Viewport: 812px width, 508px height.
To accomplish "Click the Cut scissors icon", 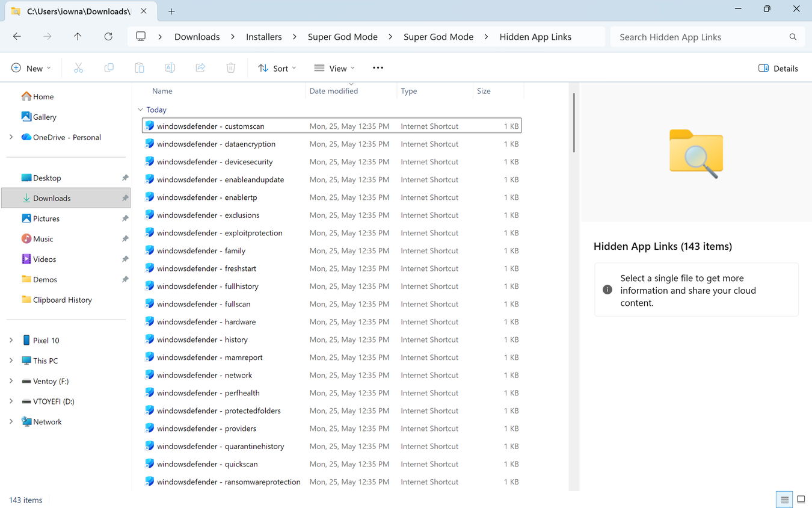I will pyautogui.click(x=78, y=68).
